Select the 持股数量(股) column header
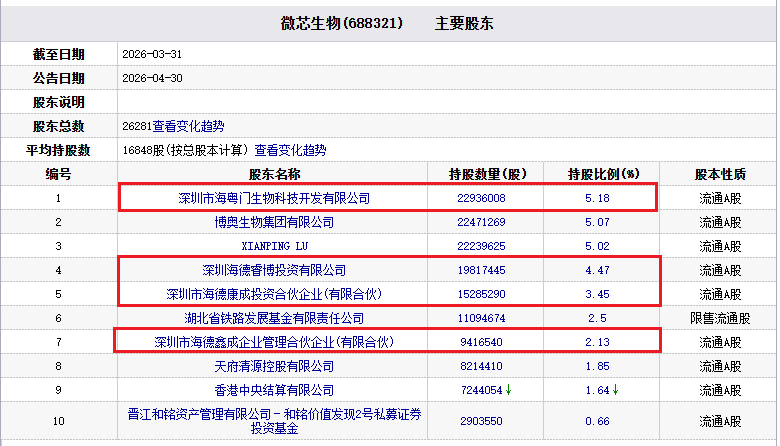This screenshot has height=446, width=780. point(487,175)
